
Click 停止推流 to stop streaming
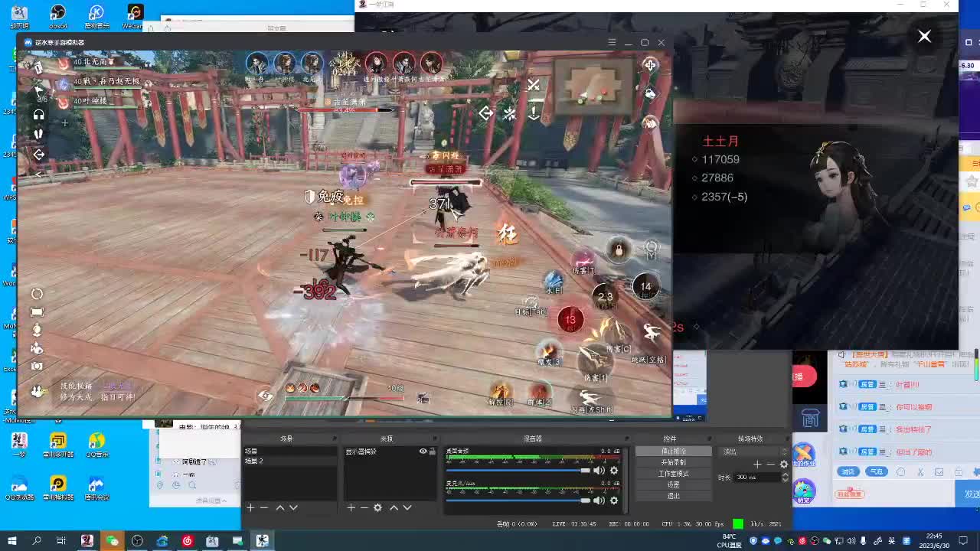pos(674,452)
